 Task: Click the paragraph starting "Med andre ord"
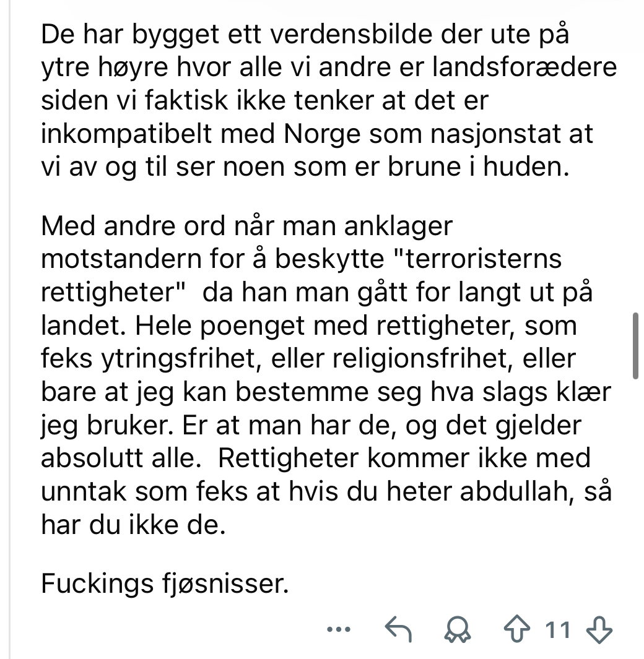tap(326, 375)
